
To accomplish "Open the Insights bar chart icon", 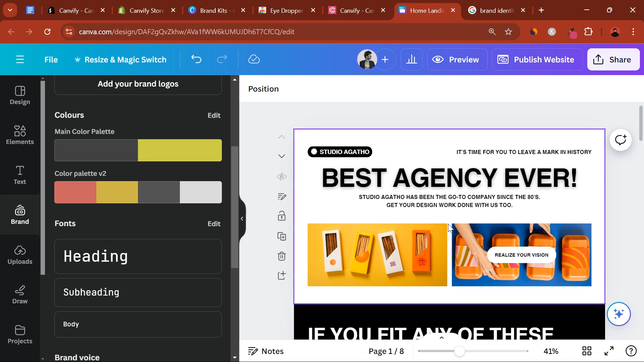I will tap(411, 59).
